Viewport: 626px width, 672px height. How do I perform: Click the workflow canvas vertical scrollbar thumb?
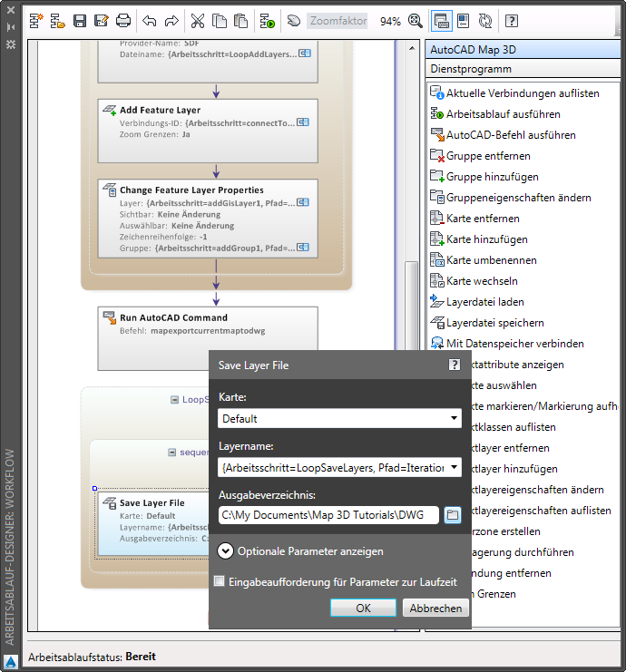[412, 305]
